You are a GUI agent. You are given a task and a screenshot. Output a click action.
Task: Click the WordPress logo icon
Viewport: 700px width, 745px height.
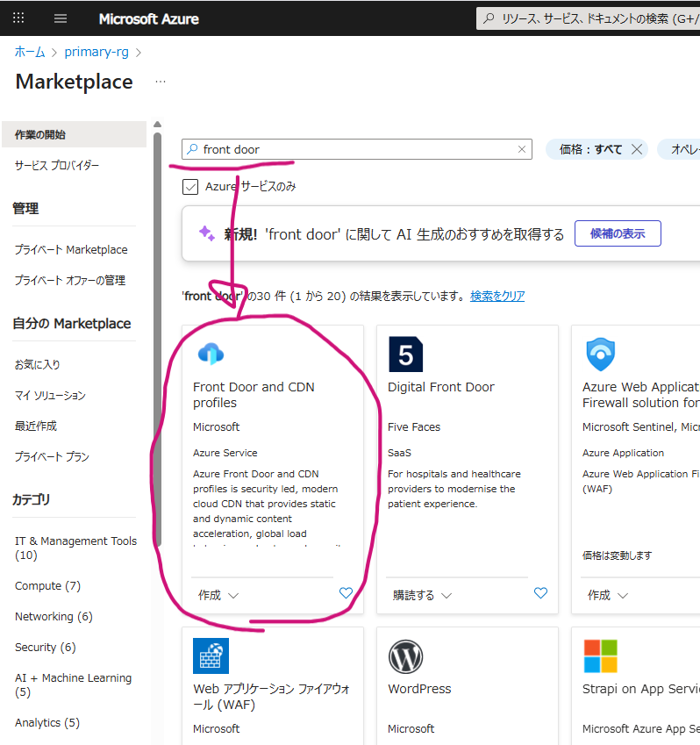[x=405, y=656]
